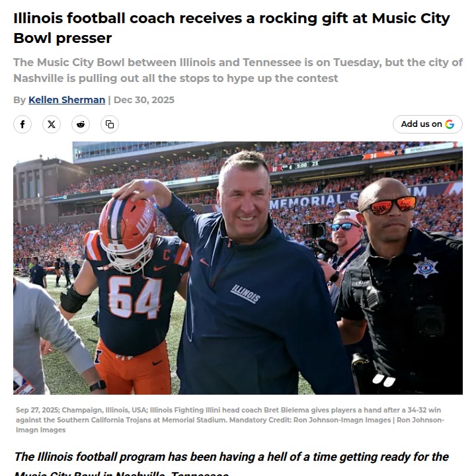Image resolution: width=476 pixels, height=476 pixels.
Task: Share the article on X
Action: [x=52, y=124]
